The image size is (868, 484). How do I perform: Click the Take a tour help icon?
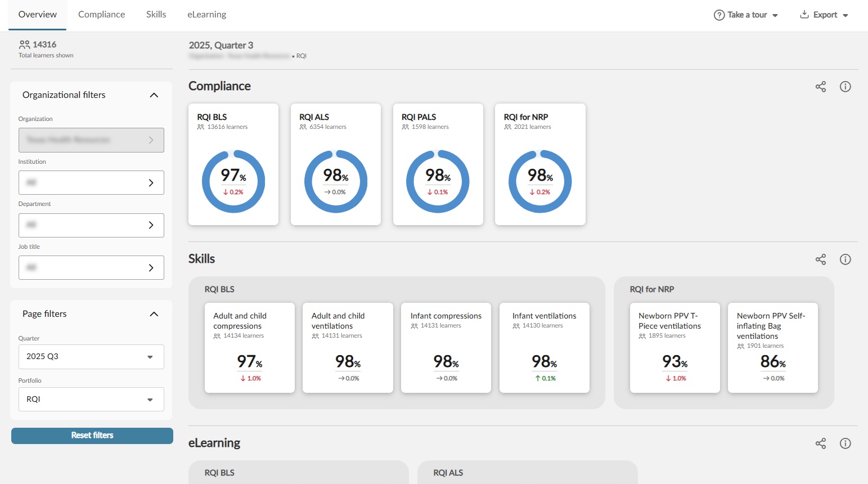click(719, 15)
